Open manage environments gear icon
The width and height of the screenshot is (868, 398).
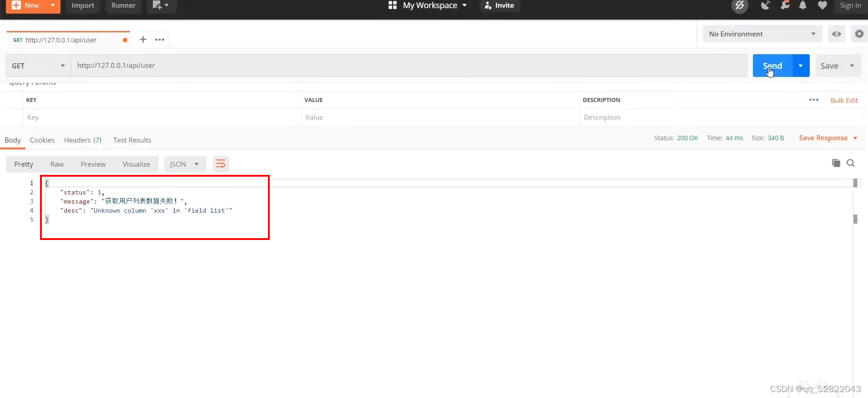point(859,34)
